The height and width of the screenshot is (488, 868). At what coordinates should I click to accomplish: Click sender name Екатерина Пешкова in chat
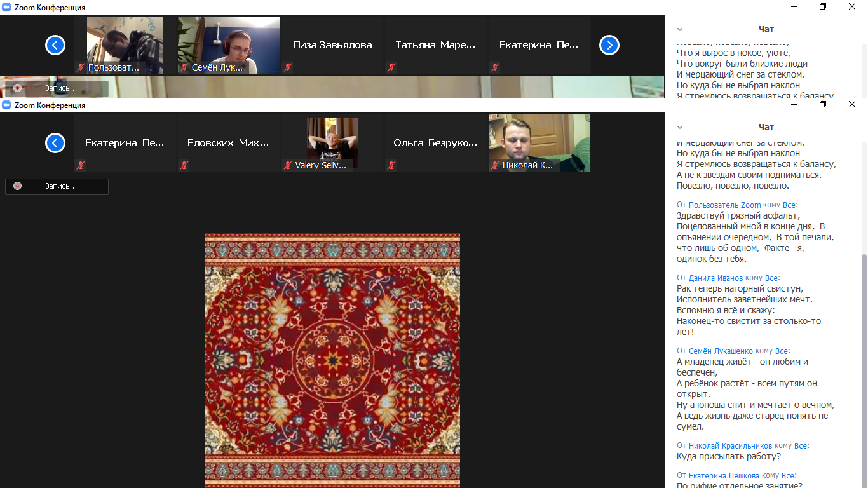pos(724,475)
